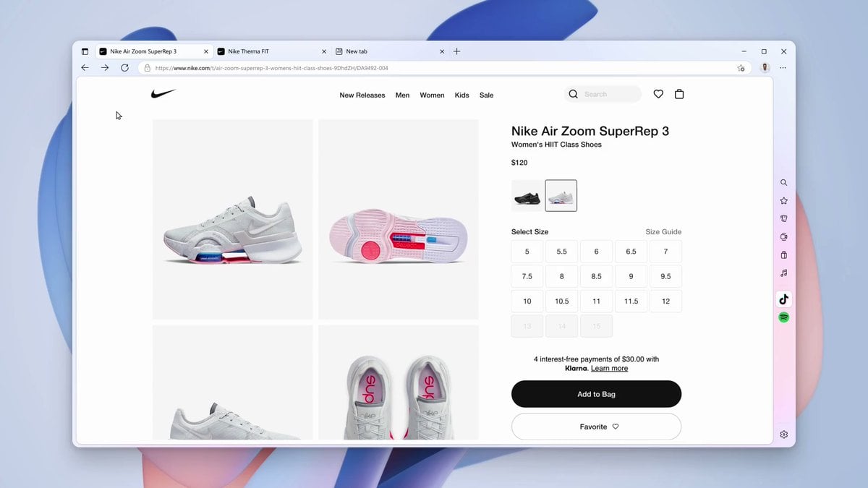Go back with browser back arrow
This screenshot has width=868, height=488.
coord(85,68)
